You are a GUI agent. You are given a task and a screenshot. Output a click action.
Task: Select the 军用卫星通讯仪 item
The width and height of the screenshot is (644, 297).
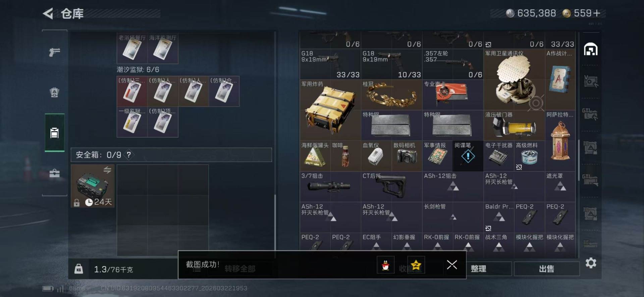click(514, 80)
